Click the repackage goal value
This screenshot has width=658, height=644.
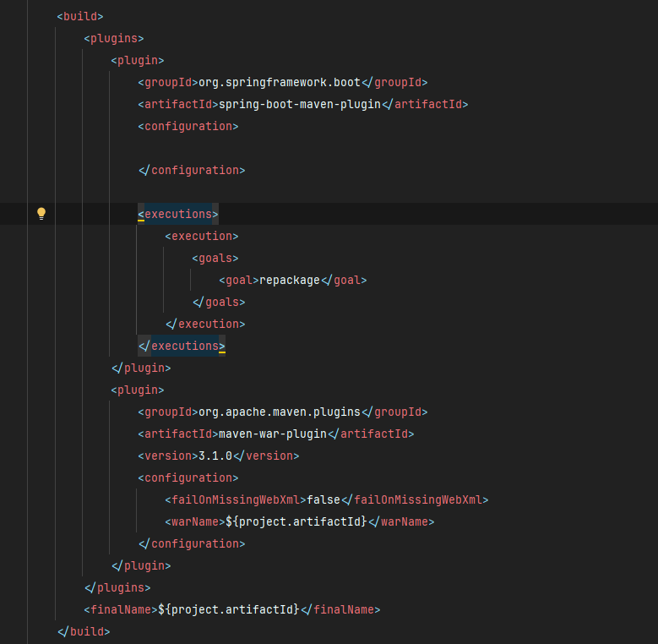point(290,280)
